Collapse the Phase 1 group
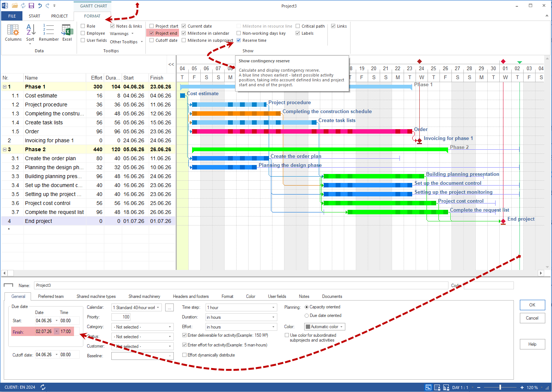This screenshot has width=552, height=392. tap(4, 87)
